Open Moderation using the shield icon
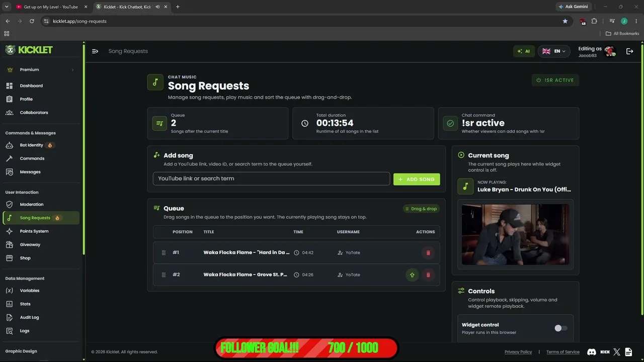644x362 pixels. [x=9, y=205]
